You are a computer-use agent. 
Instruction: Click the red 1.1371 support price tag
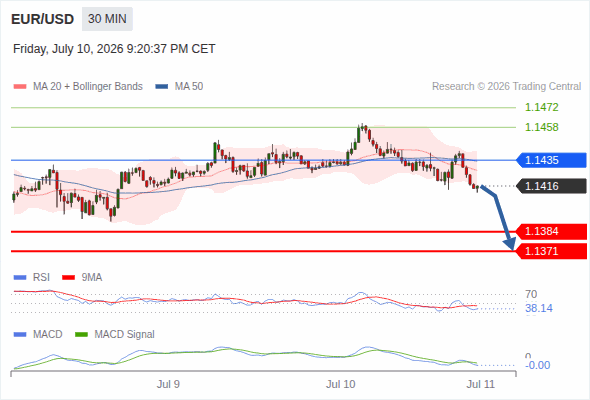(551, 251)
